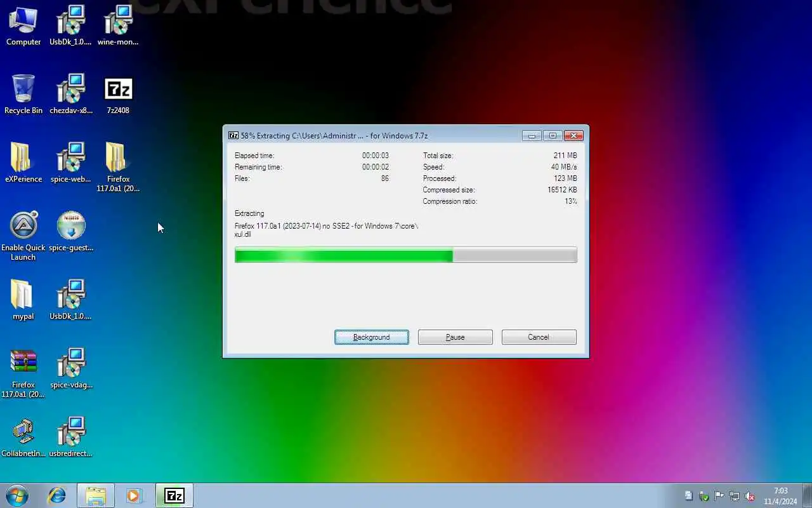
Task: Launch Internet Explorer from taskbar
Action: pos(57,496)
